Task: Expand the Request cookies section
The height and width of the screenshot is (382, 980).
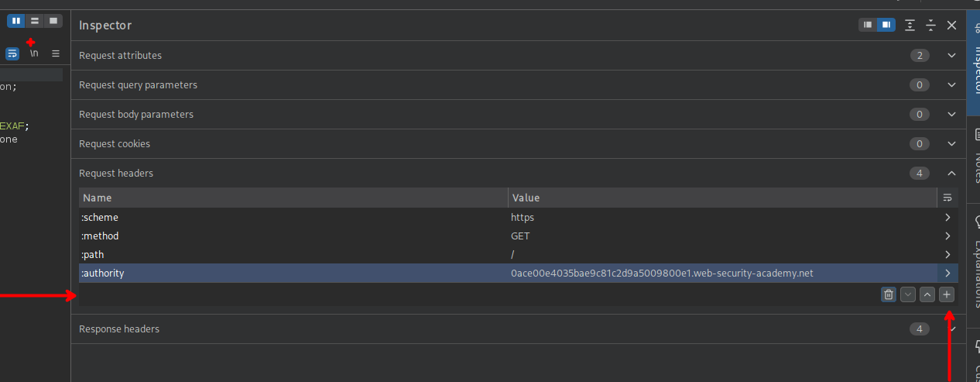Action: tap(952, 143)
